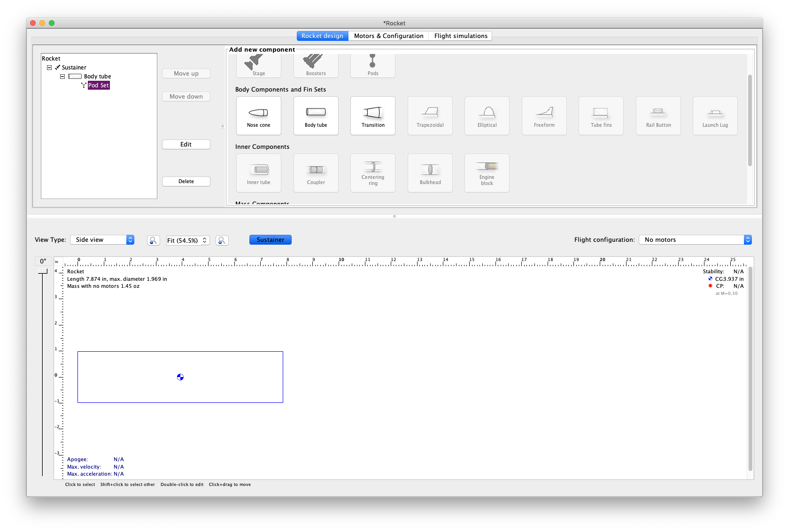Select the Launch Lug component

click(x=715, y=115)
